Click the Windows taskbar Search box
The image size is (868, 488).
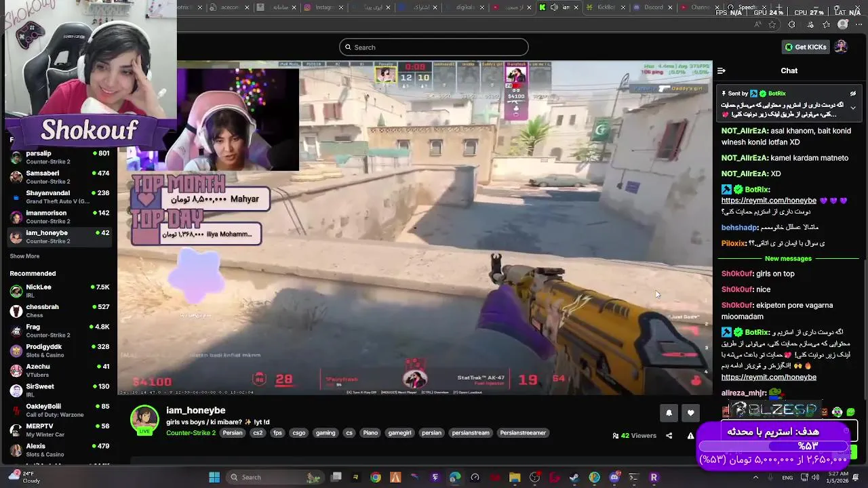(275, 477)
